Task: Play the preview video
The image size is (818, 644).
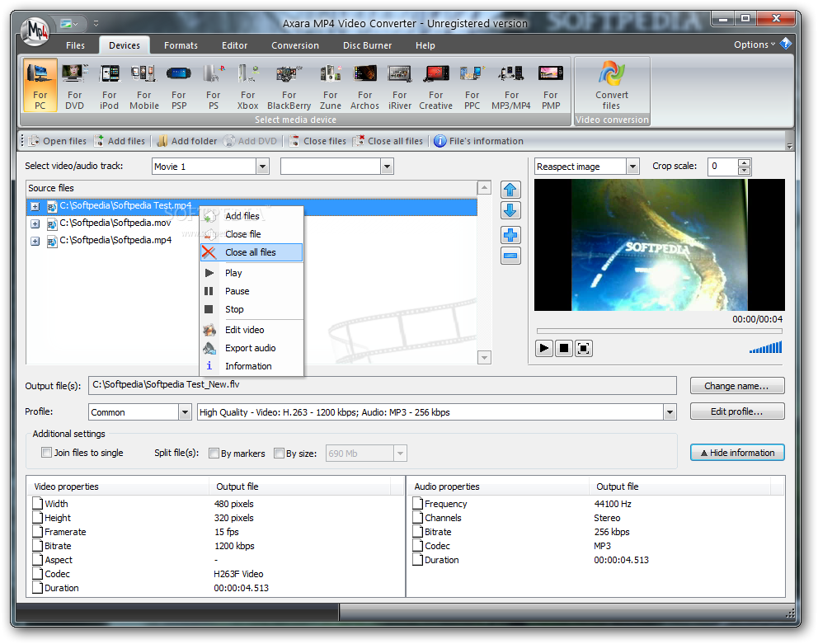Action: click(x=543, y=348)
